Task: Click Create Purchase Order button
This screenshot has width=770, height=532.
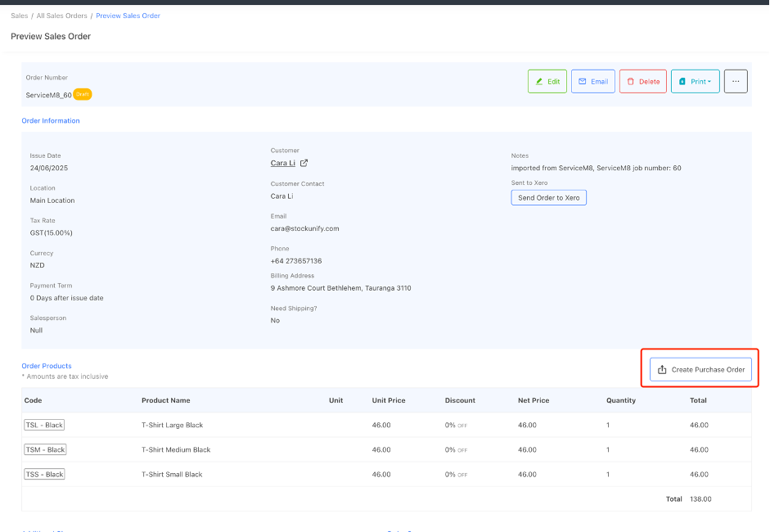Action: (700, 369)
